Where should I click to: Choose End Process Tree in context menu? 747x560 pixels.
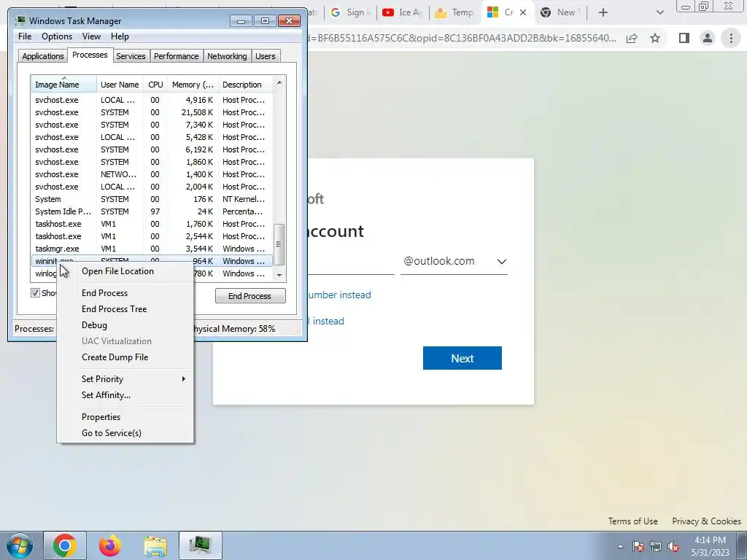click(x=114, y=309)
